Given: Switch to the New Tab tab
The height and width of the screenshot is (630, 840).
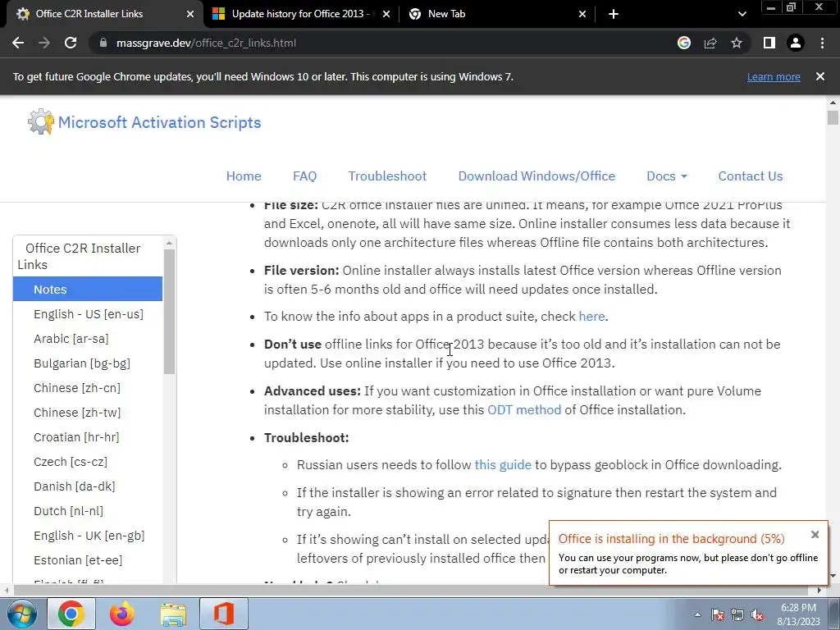Looking at the screenshot, I should click(x=497, y=14).
